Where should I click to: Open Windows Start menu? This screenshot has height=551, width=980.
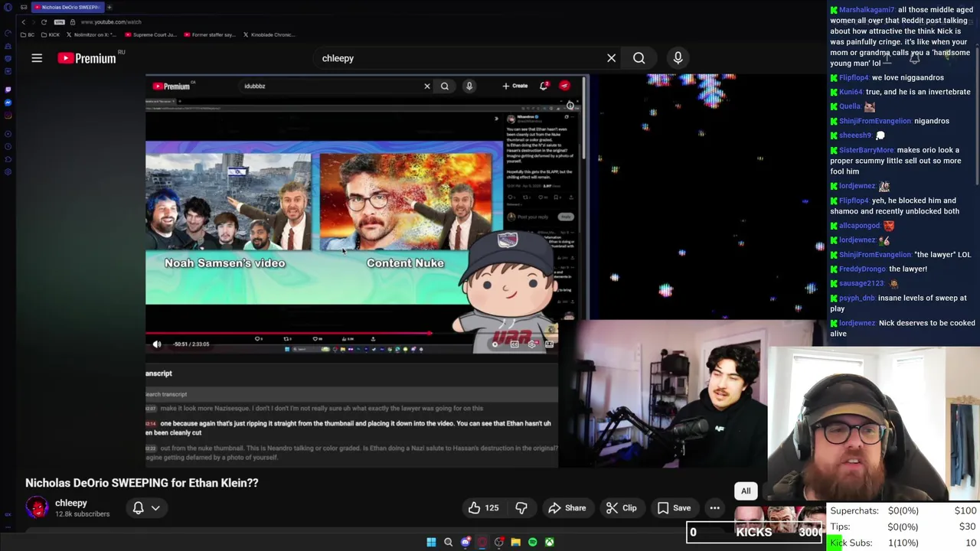point(431,542)
